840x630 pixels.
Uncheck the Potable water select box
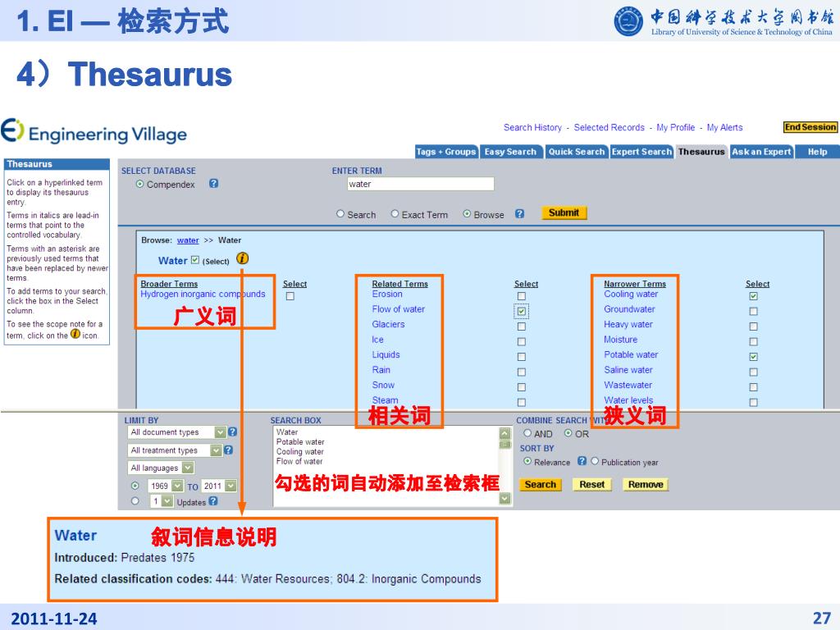753,357
